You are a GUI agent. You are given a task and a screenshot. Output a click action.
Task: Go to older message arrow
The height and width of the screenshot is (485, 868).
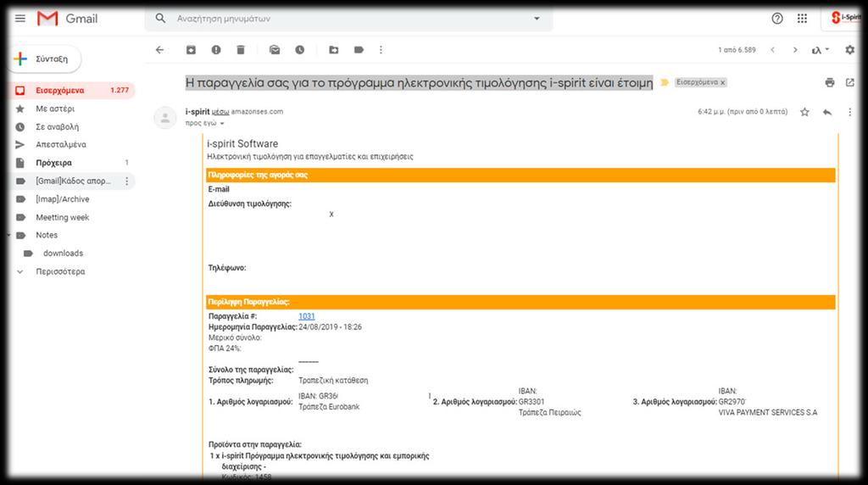(795, 50)
